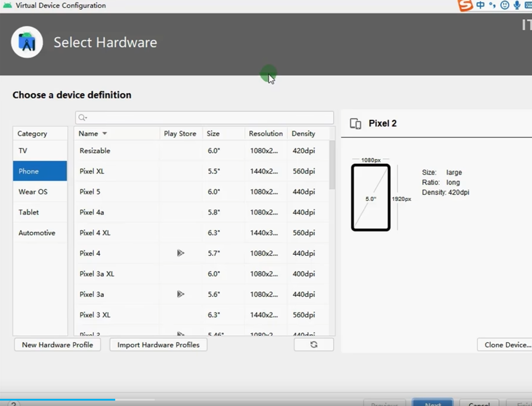
Task: Select the Pixel 3a XL device row
Action: pyautogui.click(x=202, y=274)
